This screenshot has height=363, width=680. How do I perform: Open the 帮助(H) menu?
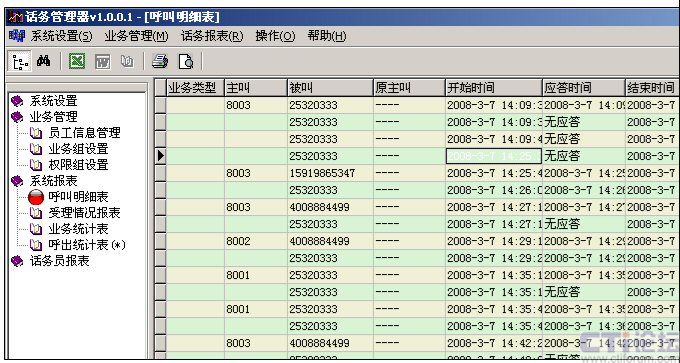tap(327, 36)
